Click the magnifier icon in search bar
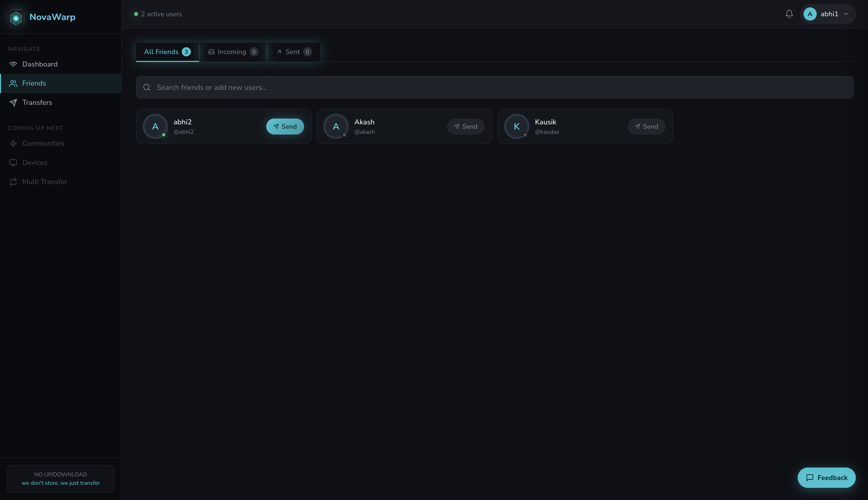The image size is (868, 500). 147,88
